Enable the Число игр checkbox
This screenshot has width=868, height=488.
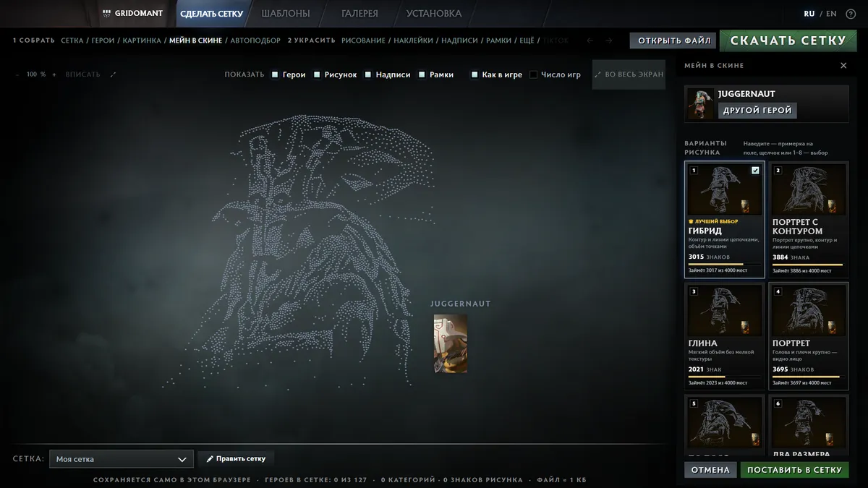point(533,74)
